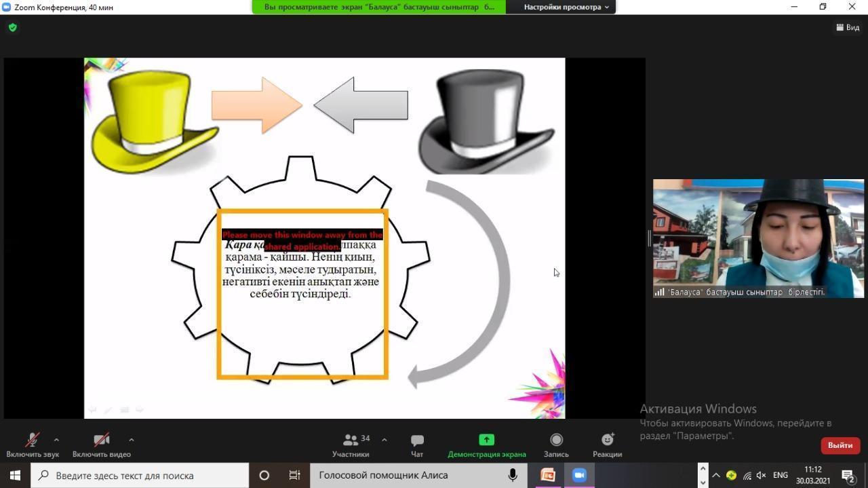Viewport: 868px width, 488px height.
Task: Open PowerPoint from the taskbar
Action: 547,475
